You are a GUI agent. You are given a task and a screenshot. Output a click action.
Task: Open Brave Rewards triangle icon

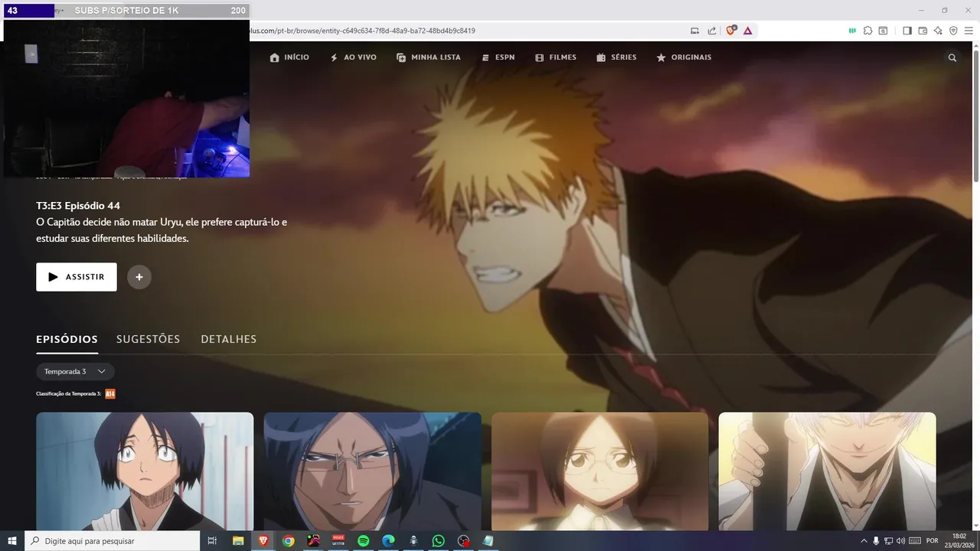[x=748, y=31]
